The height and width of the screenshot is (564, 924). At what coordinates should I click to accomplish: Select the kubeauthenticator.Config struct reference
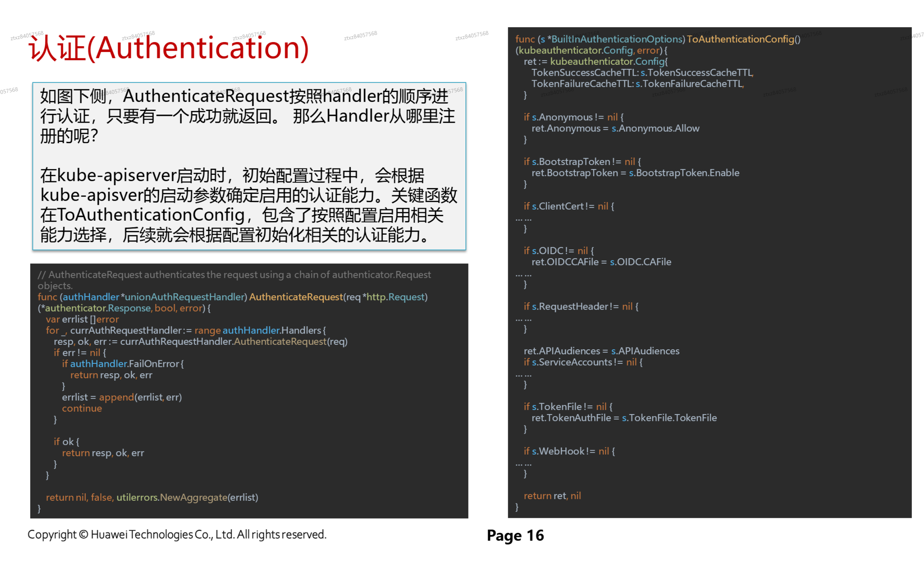click(610, 61)
